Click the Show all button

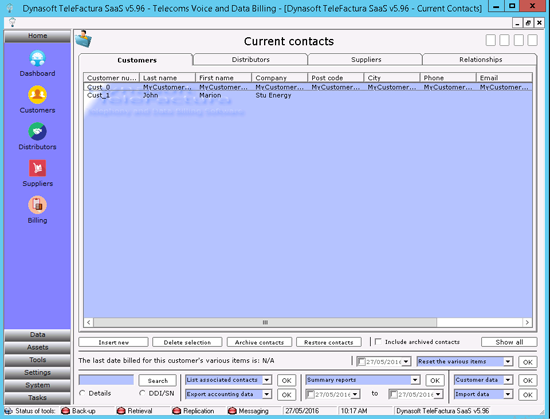(509, 342)
